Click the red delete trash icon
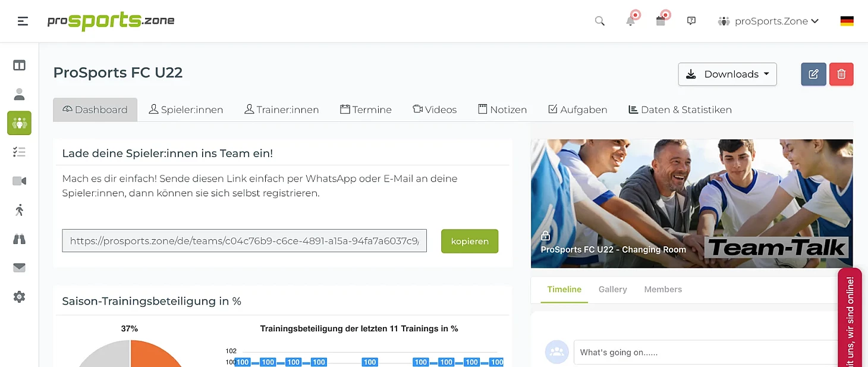This screenshot has height=367, width=868. pos(841,74)
